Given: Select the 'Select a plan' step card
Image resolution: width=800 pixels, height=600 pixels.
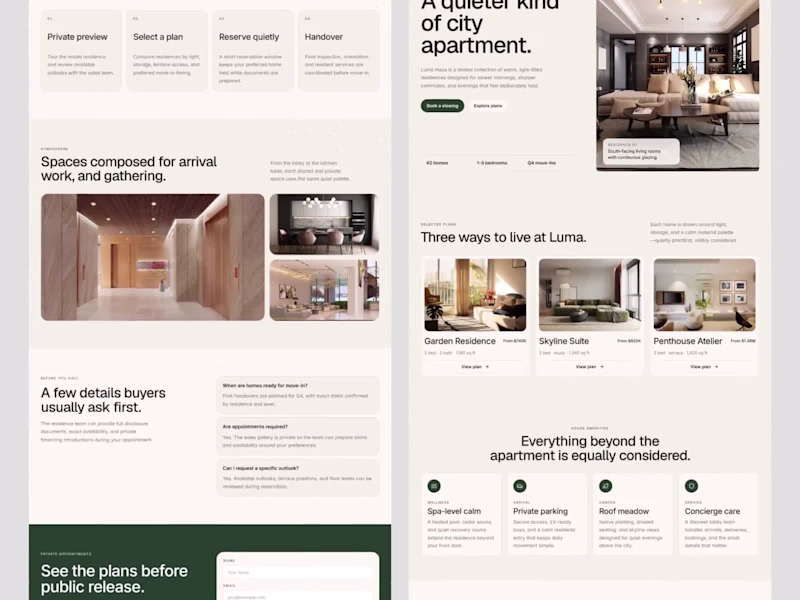Looking at the screenshot, I should pyautogui.click(x=167, y=51).
